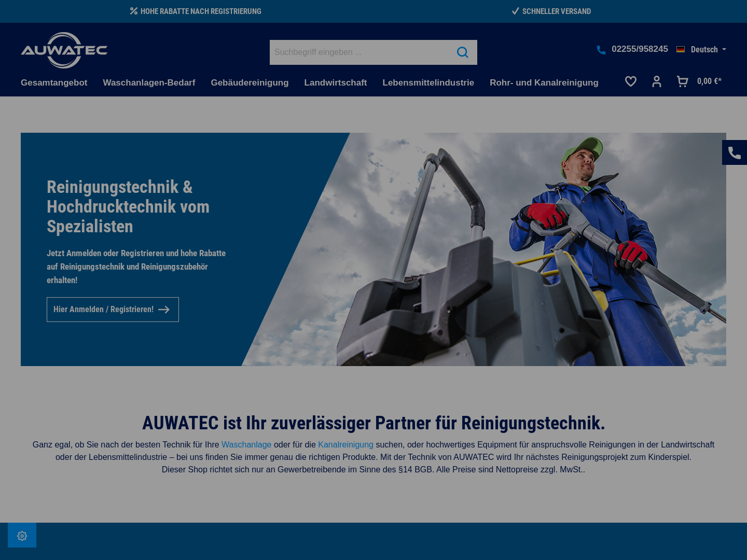Click Hohe Rabatte nach Registrierung text

coord(201,11)
